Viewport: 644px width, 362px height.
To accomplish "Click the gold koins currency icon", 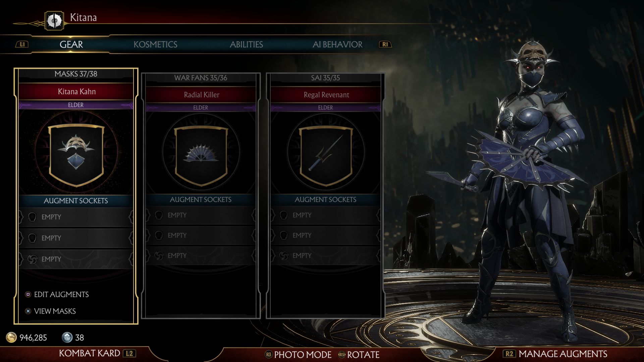I will click(x=11, y=337).
